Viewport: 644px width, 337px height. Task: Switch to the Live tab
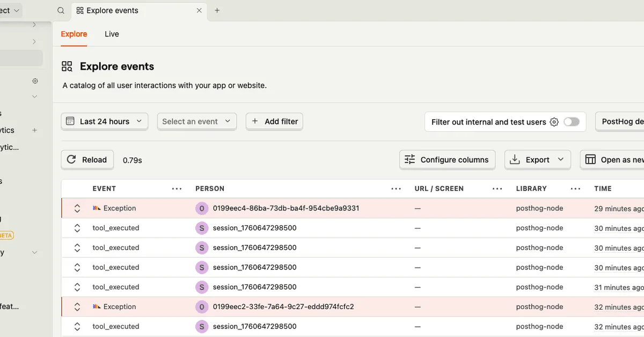(x=112, y=34)
